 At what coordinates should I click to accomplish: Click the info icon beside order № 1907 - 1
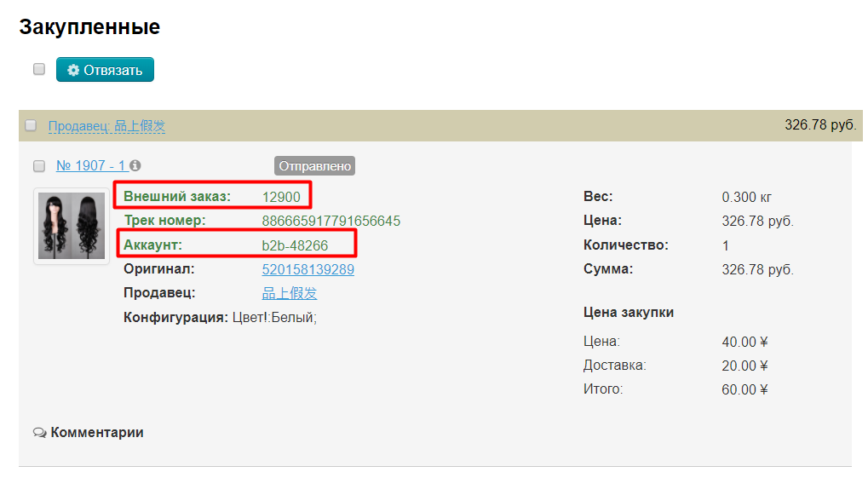pyautogui.click(x=135, y=166)
